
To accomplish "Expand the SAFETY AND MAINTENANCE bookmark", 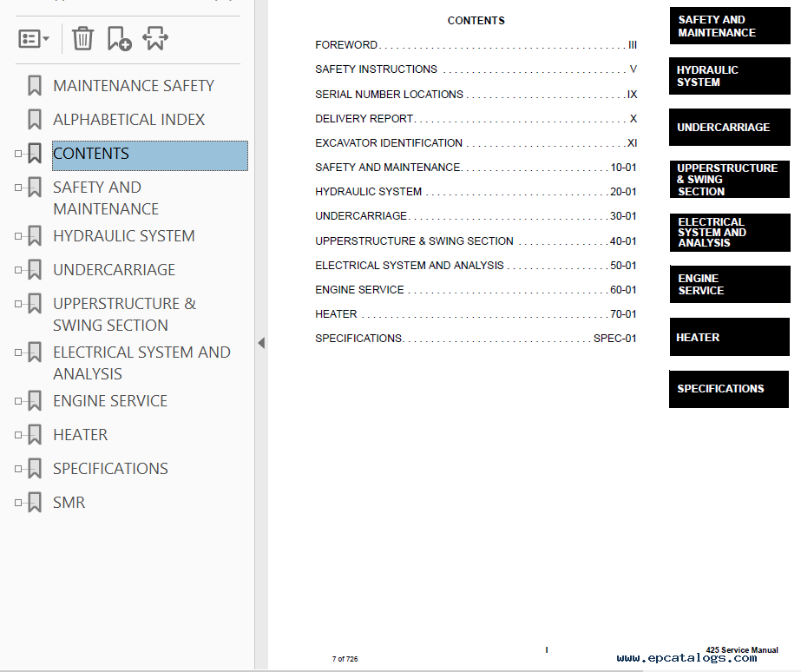I will click(x=17, y=188).
